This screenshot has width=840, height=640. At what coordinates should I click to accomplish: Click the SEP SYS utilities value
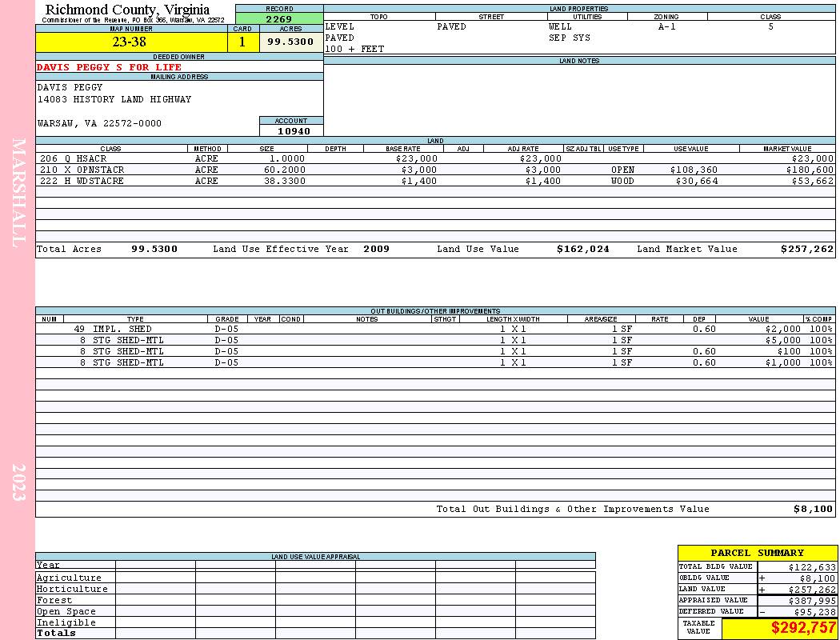(x=569, y=38)
